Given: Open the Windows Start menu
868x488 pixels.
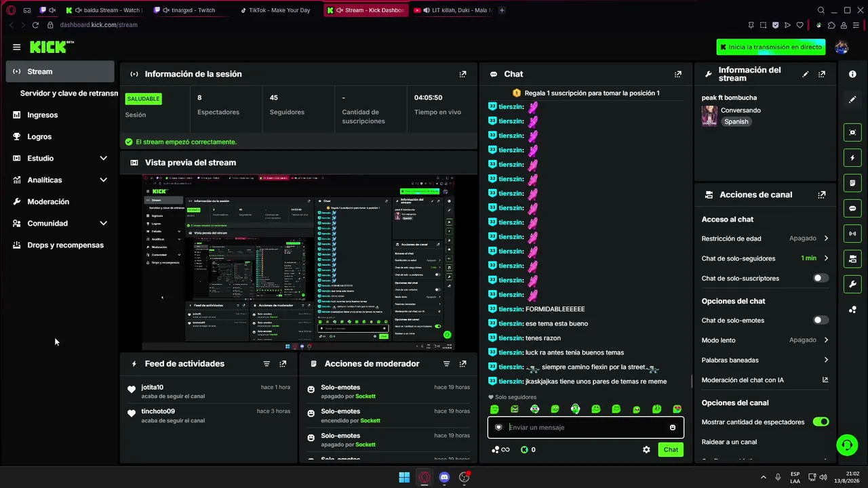Looking at the screenshot, I should tap(404, 477).
